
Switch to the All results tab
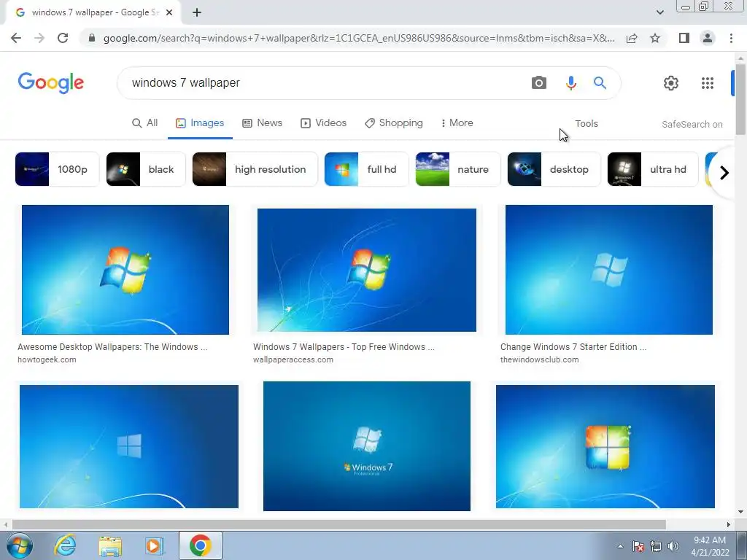[x=145, y=122]
